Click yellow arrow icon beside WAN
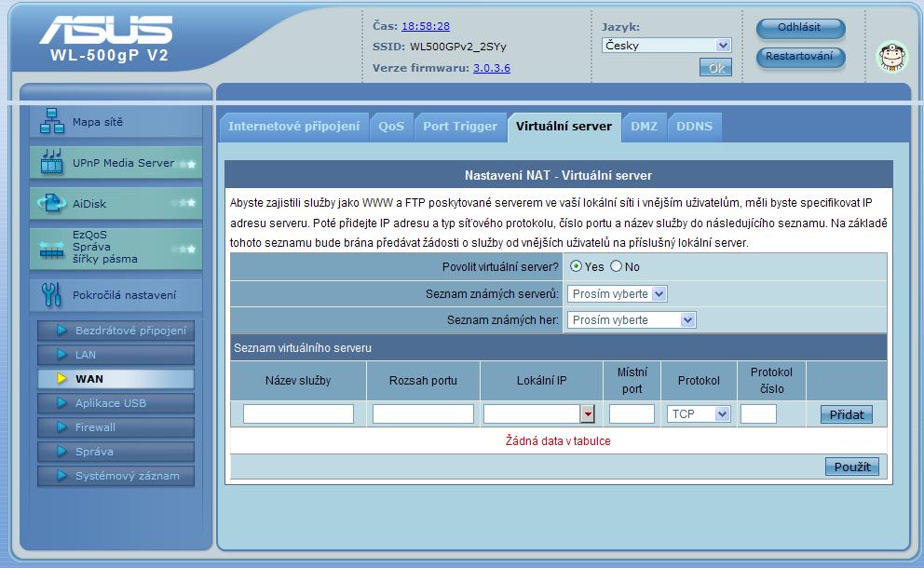 click(x=61, y=379)
